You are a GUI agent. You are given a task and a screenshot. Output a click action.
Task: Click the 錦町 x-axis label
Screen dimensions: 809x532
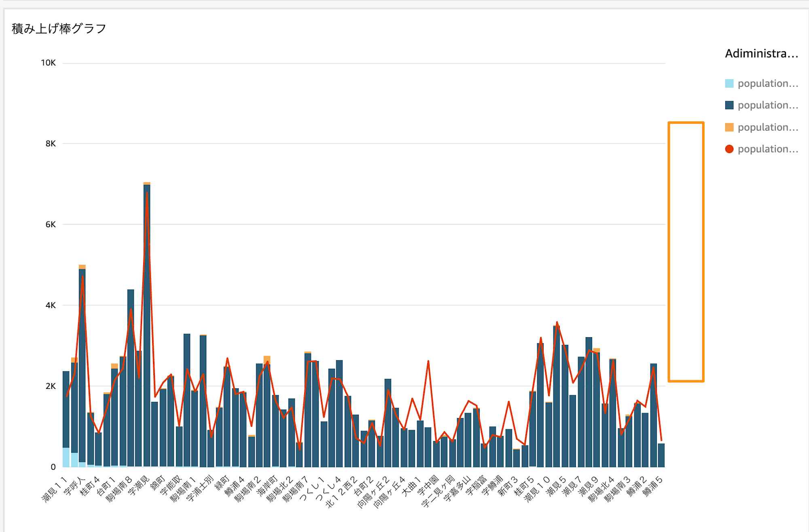tap(157, 483)
